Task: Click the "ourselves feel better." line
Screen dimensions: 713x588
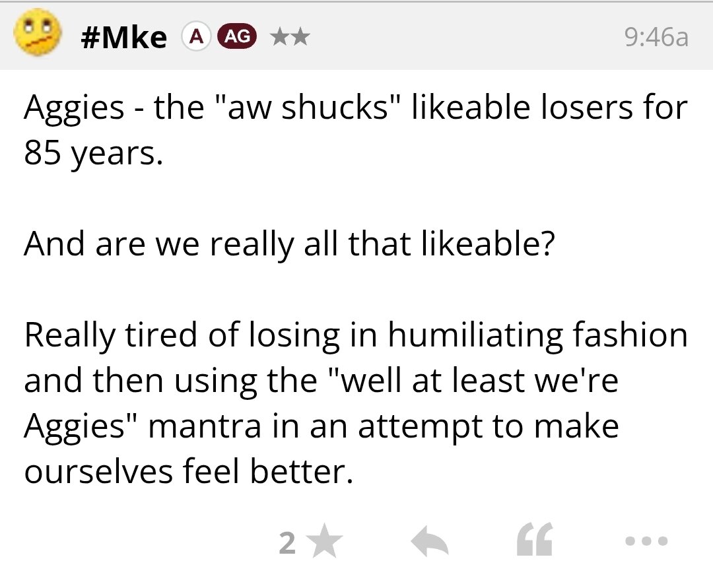Action: coord(186,471)
